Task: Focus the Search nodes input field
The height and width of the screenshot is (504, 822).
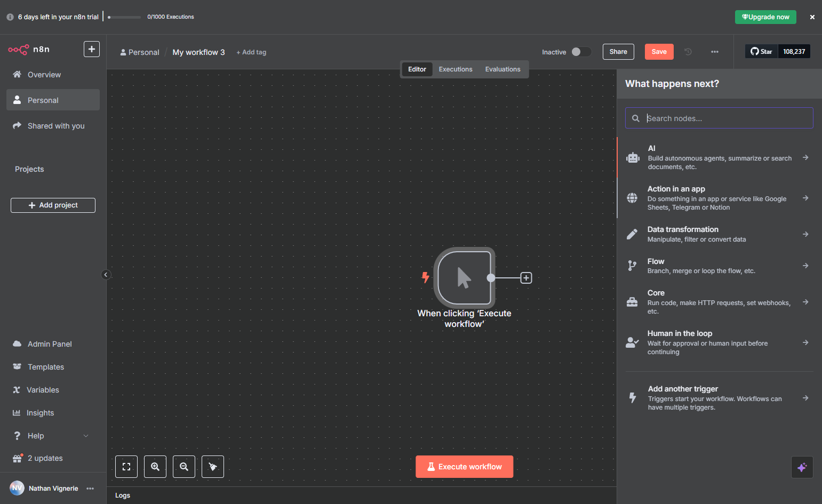Action: [719, 118]
